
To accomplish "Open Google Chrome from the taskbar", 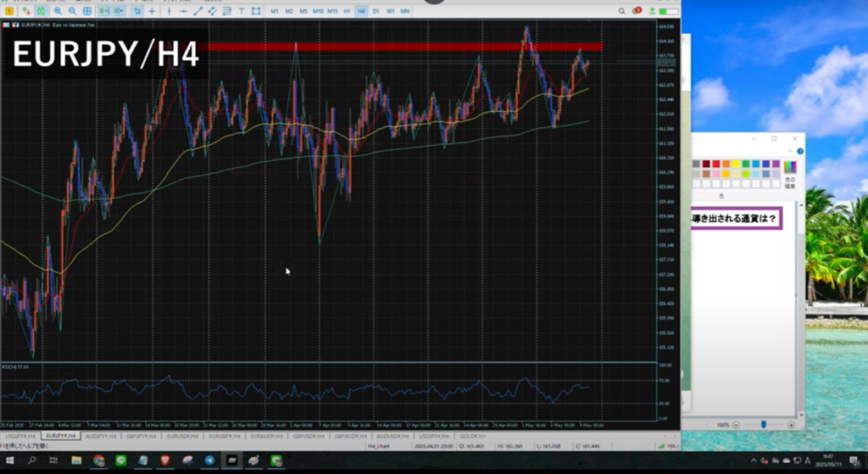I will pos(98,460).
